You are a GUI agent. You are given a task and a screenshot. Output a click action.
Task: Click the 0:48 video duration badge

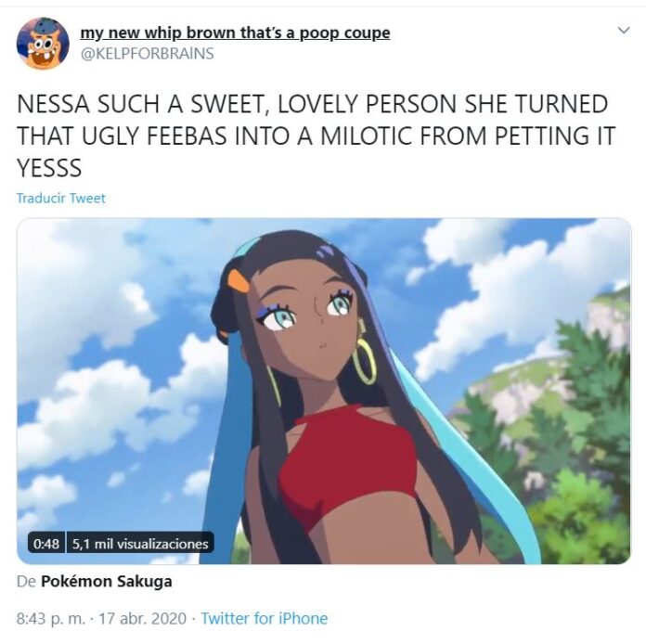click(46, 544)
